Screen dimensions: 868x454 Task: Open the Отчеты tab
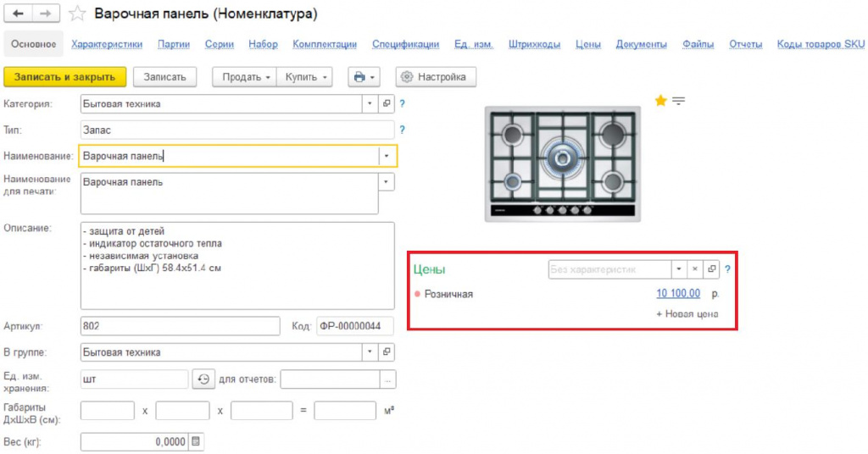pos(745,44)
